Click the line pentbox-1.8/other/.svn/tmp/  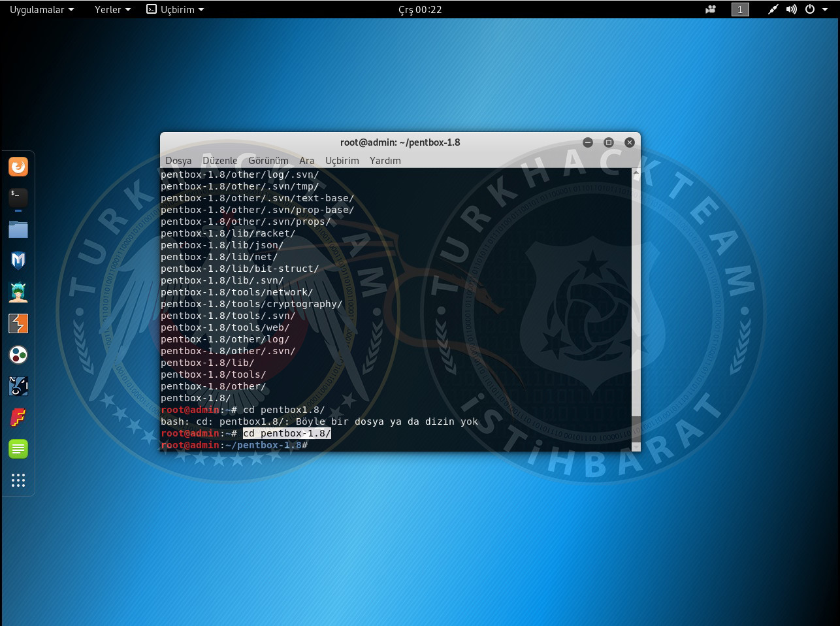[240, 186]
